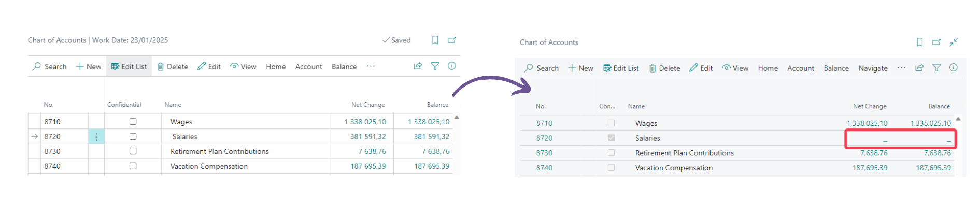Click the bookmark icon in left panel
The width and height of the screenshot is (980, 215).
tap(435, 40)
